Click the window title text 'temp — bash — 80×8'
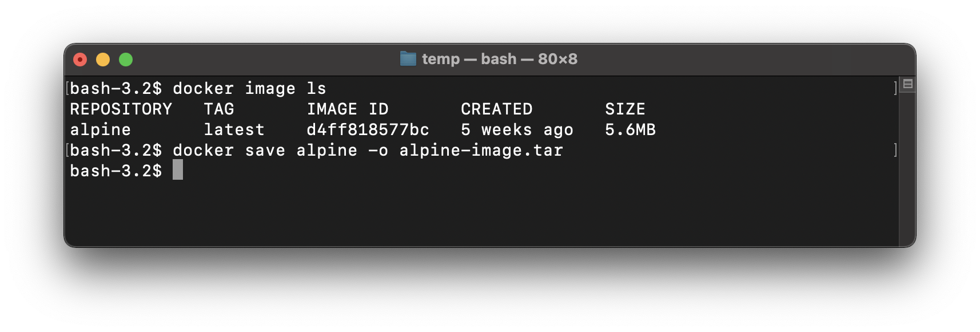Viewport: 980px width, 332px height. pos(499,59)
